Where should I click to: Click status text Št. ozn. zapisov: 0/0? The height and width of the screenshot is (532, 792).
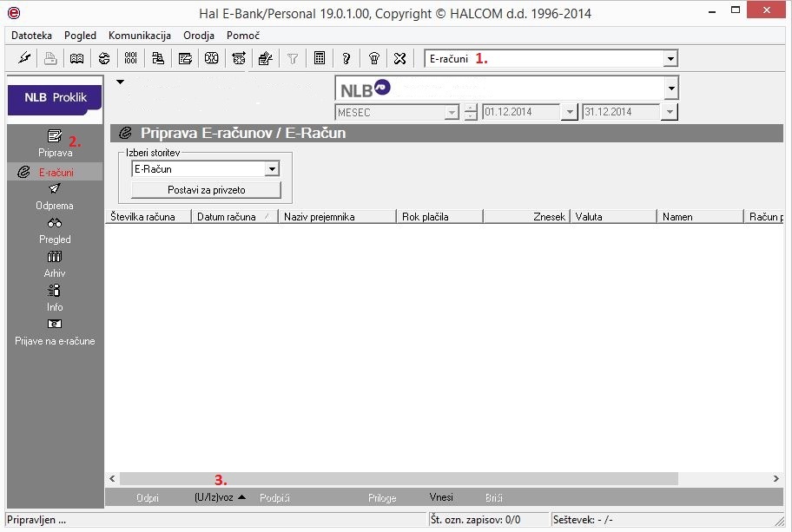pos(475,520)
